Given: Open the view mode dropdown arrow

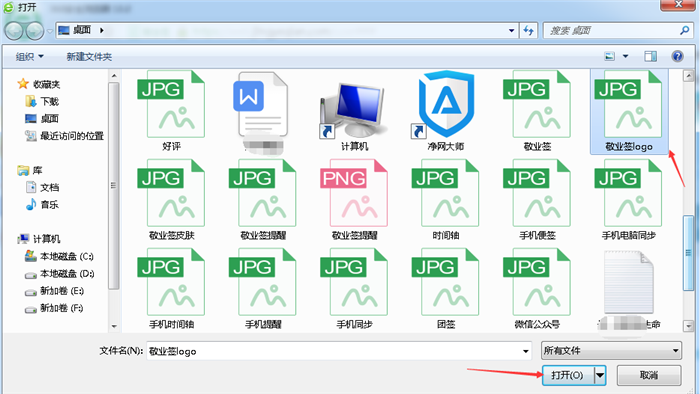Looking at the screenshot, I should point(625,56).
